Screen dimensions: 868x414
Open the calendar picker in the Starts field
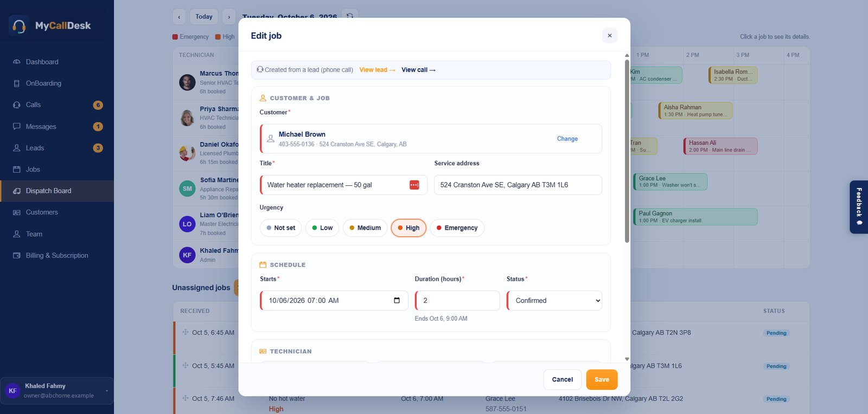point(397,300)
